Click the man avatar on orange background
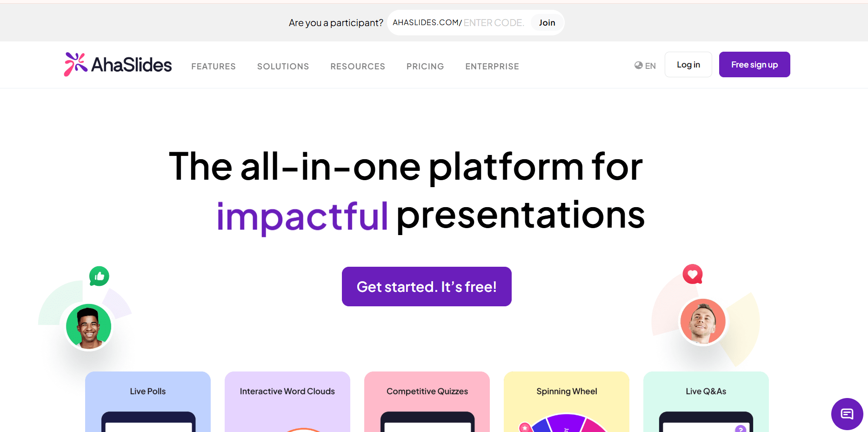The width and height of the screenshot is (868, 432). (x=702, y=321)
